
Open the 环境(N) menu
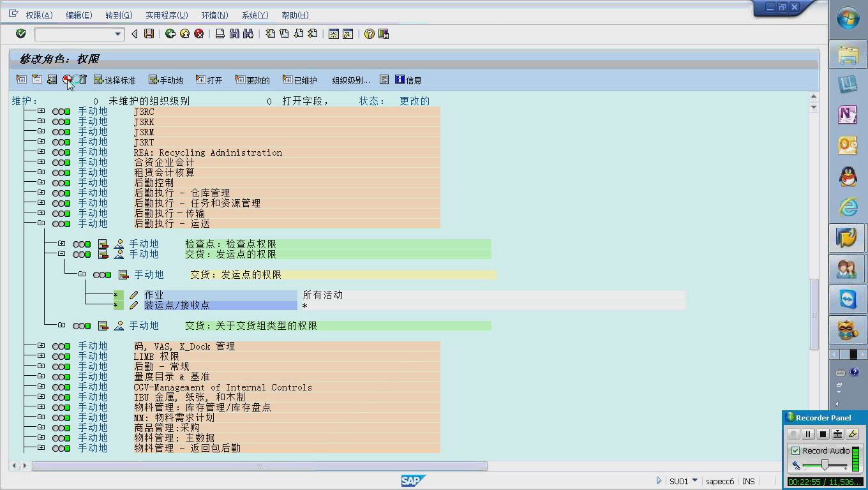tap(214, 15)
